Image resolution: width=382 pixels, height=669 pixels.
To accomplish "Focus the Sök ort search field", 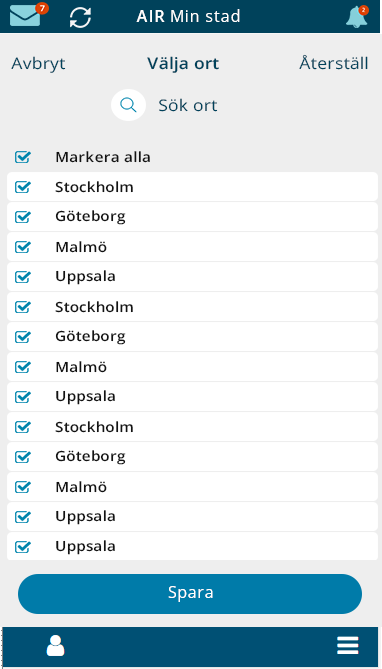I will pos(188,105).
